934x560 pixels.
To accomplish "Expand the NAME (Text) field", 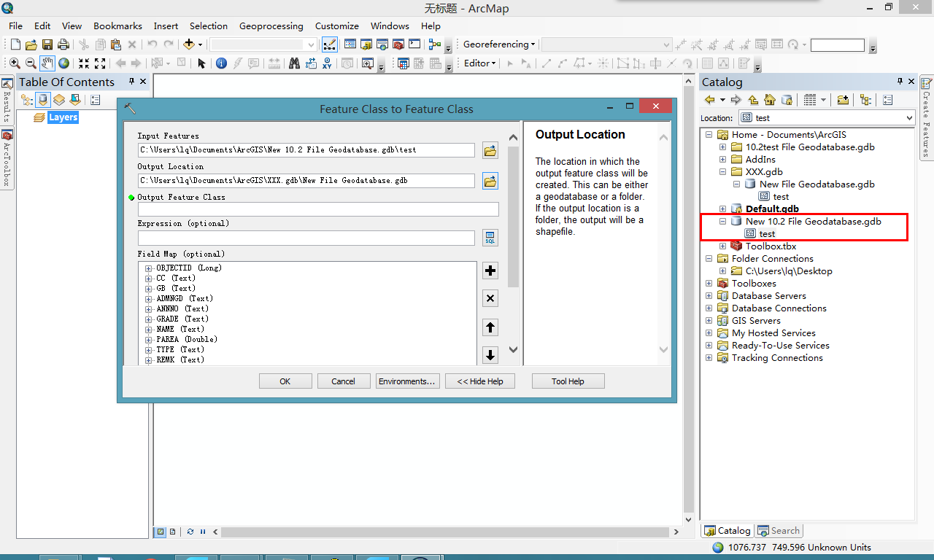I will 149,330.
